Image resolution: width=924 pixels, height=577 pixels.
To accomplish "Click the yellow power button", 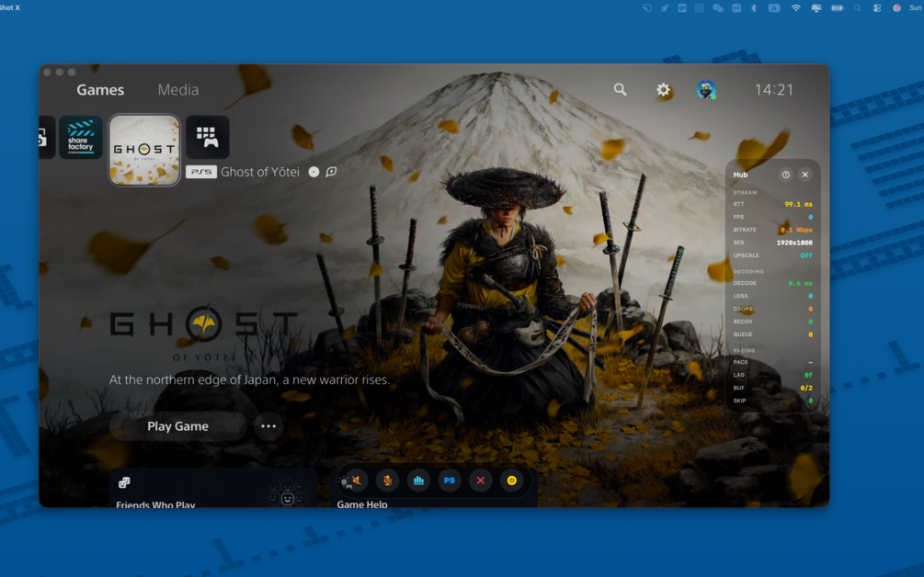I will [511, 481].
